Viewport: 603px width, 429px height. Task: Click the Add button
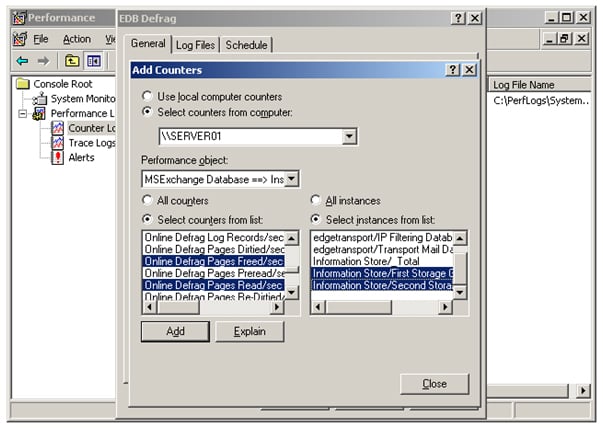click(175, 331)
